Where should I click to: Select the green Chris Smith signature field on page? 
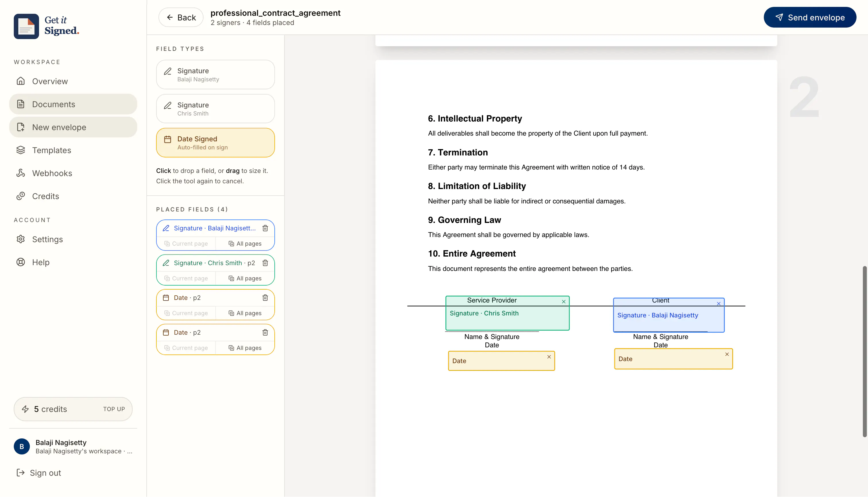pos(507,313)
